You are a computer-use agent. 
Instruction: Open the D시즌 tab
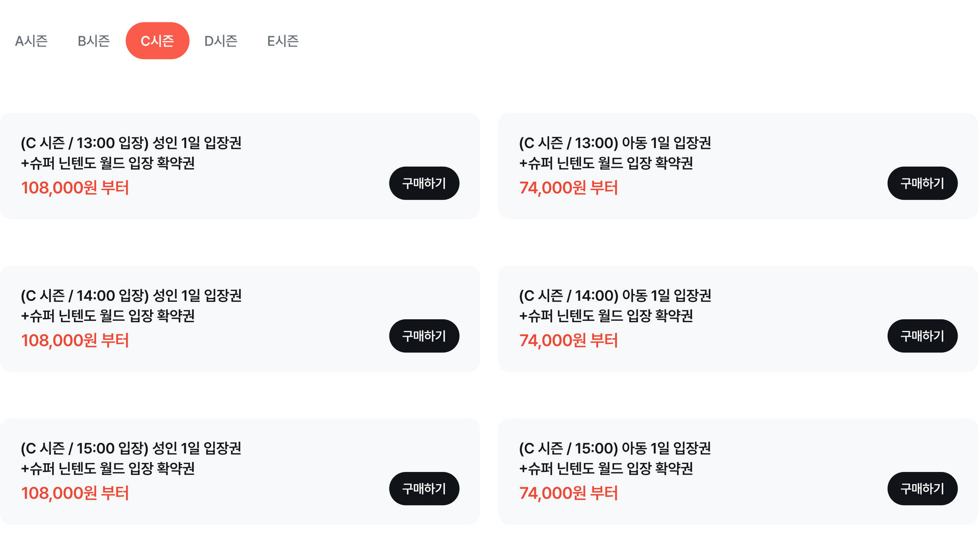point(221,41)
